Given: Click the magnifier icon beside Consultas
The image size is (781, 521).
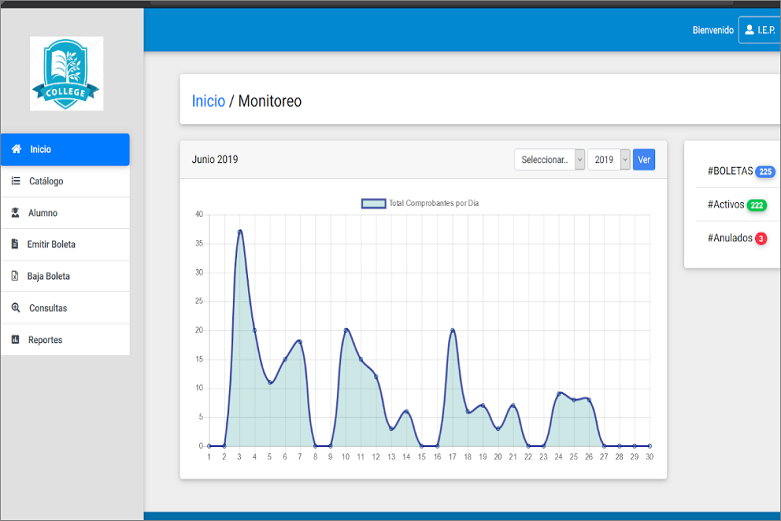Looking at the screenshot, I should pyautogui.click(x=16, y=308).
